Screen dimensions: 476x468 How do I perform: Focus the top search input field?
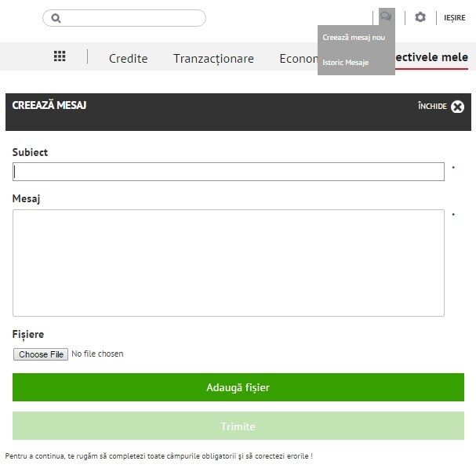point(129,18)
